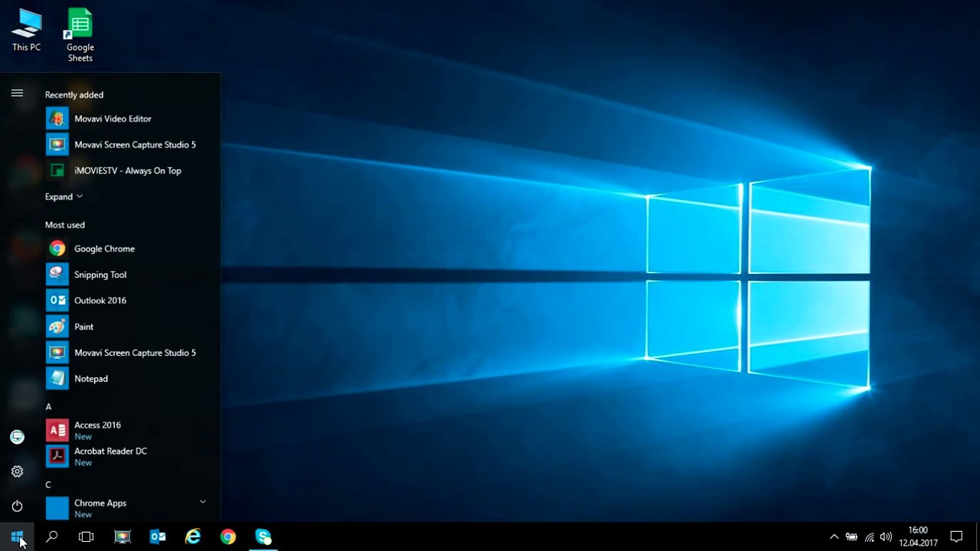Close Start menu via Windows button
Viewport: 980px width, 551px height.
[17, 536]
